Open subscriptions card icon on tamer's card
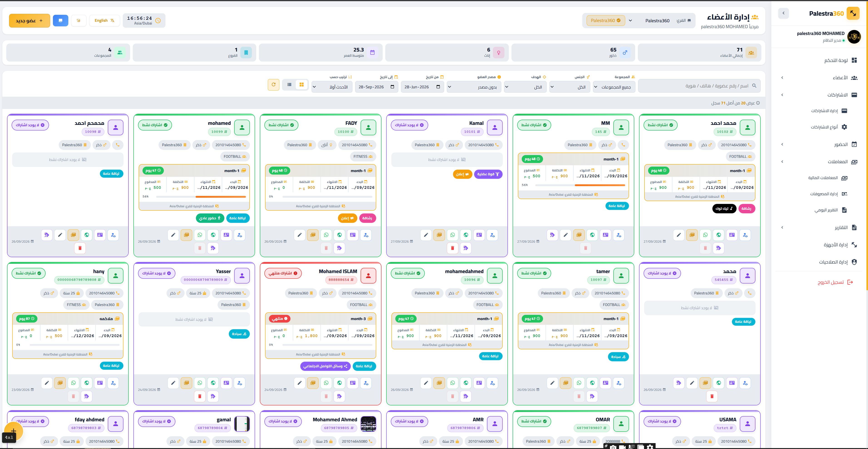The width and height of the screenshot is (868, 449). click(x=566, y=383)
